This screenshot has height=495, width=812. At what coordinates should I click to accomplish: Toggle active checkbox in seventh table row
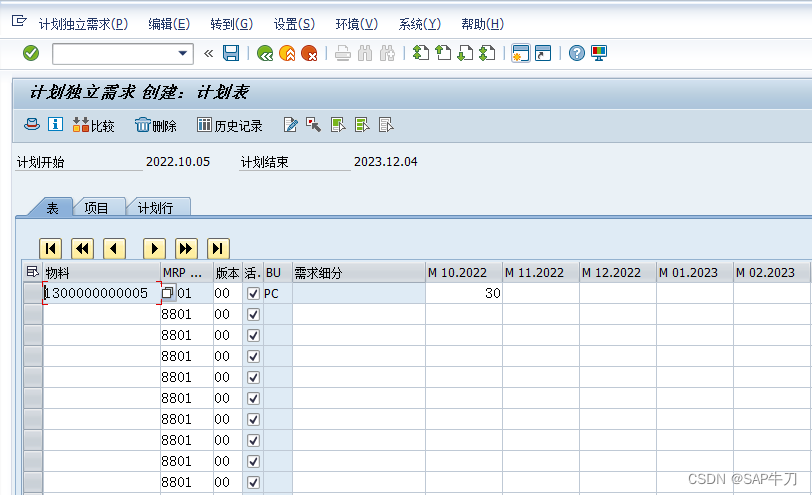click(x=253, y=419)
